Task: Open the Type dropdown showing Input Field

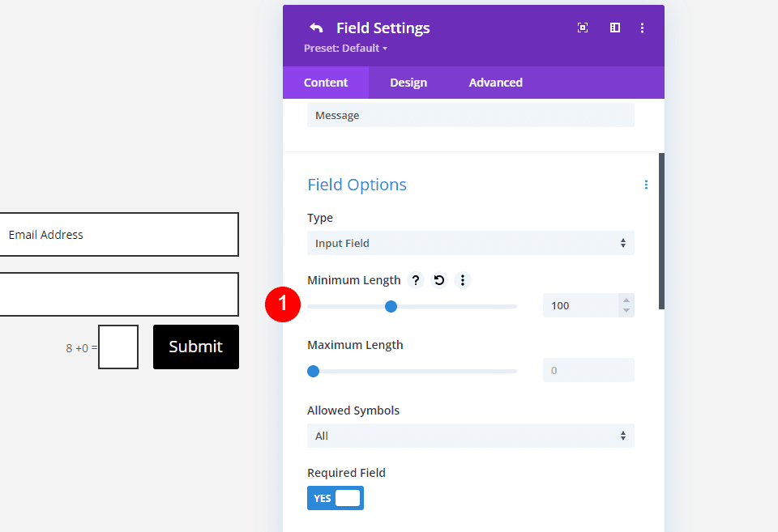Action: [x=470, y=243]
